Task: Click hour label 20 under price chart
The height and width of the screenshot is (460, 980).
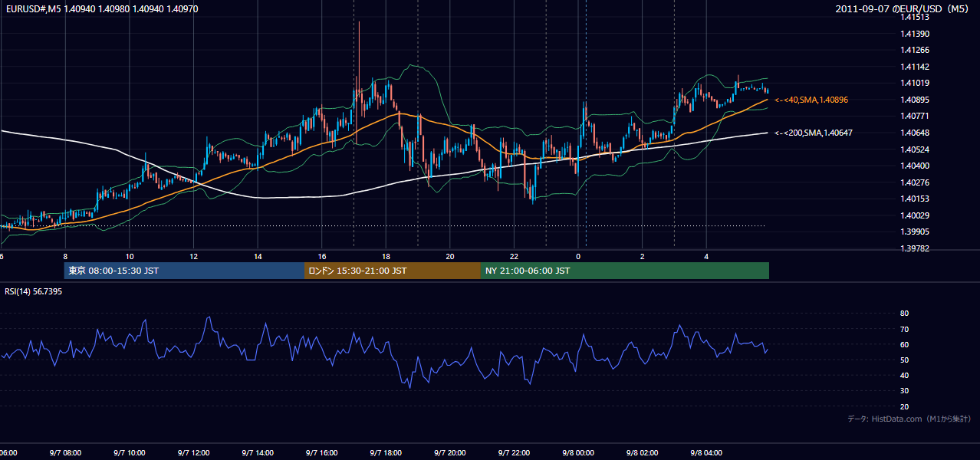Action: click(x=449, y=256)
